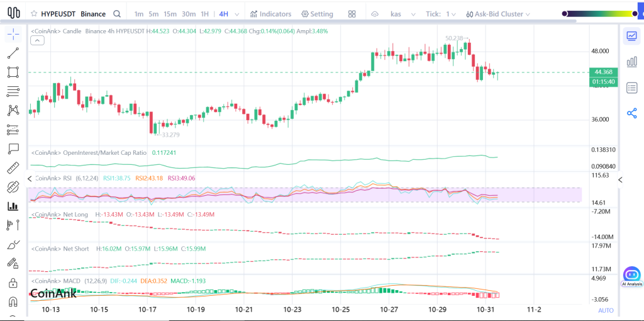Screen dimensions: 644x321
Task: Collapse the candle indicator legend chevron
Action: click(x=37, y=40)
